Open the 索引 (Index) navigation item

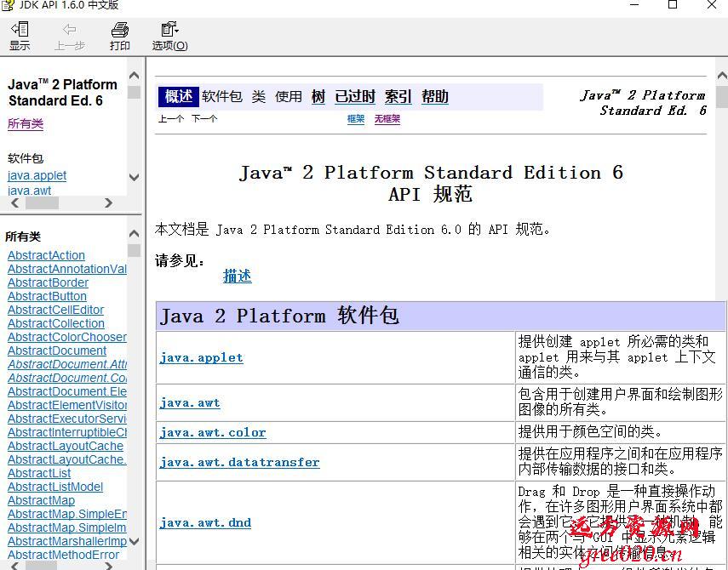click(x=398, y=97)
